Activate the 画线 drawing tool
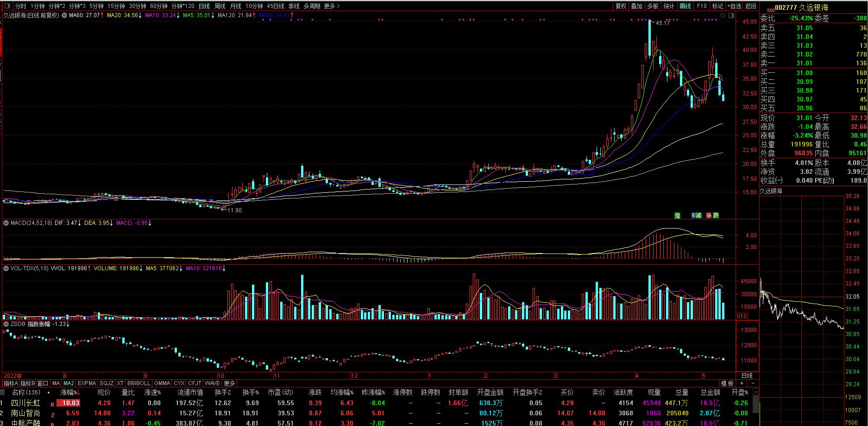Viewport: 868px width, 426px height. tap(686, 6)
